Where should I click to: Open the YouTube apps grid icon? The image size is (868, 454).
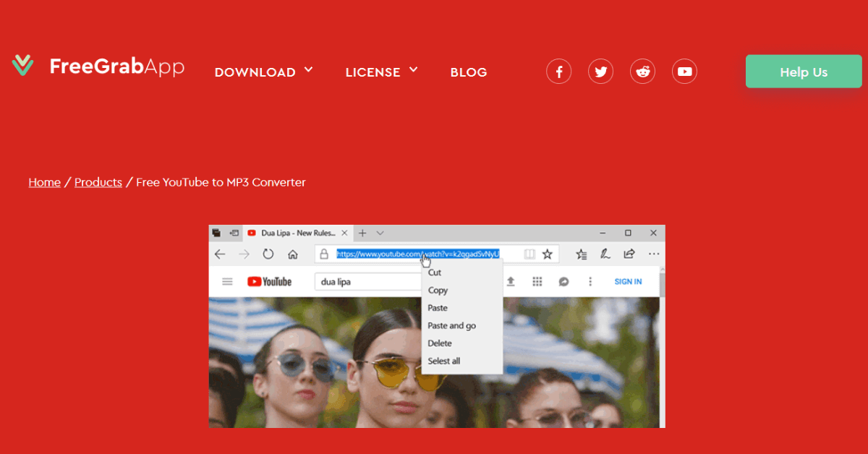(x=537, y=281)
